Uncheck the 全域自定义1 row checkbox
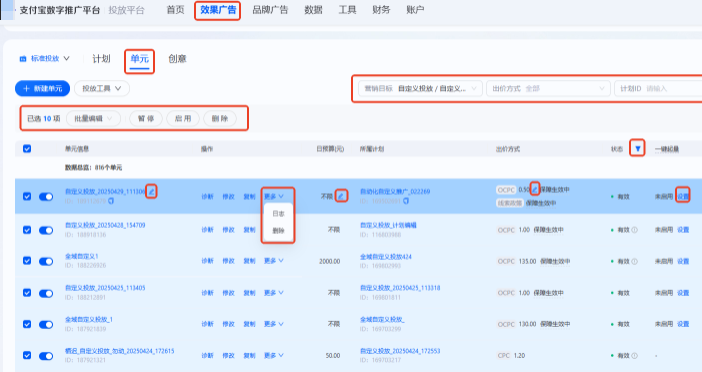This screenshot has width=702, height=372. point(27,261)
